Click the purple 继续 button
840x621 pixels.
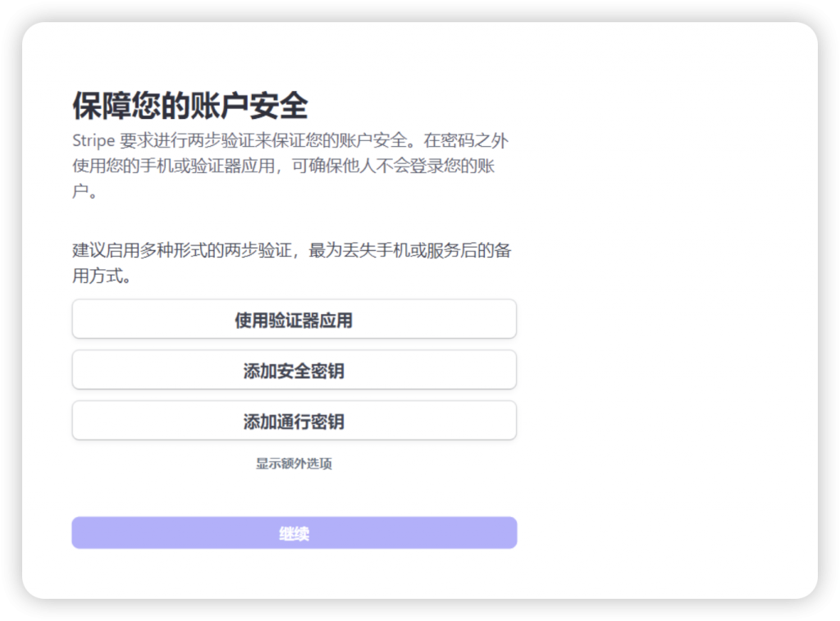click(x=294, y=532)
